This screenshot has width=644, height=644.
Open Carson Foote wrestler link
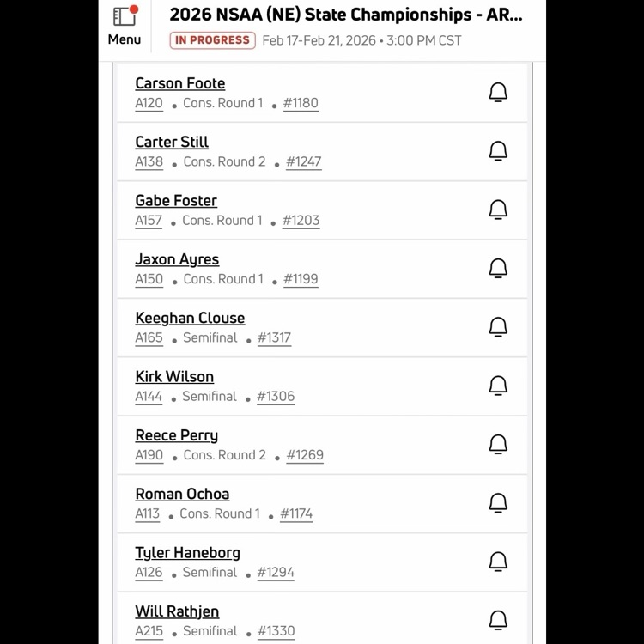[180, 83]
